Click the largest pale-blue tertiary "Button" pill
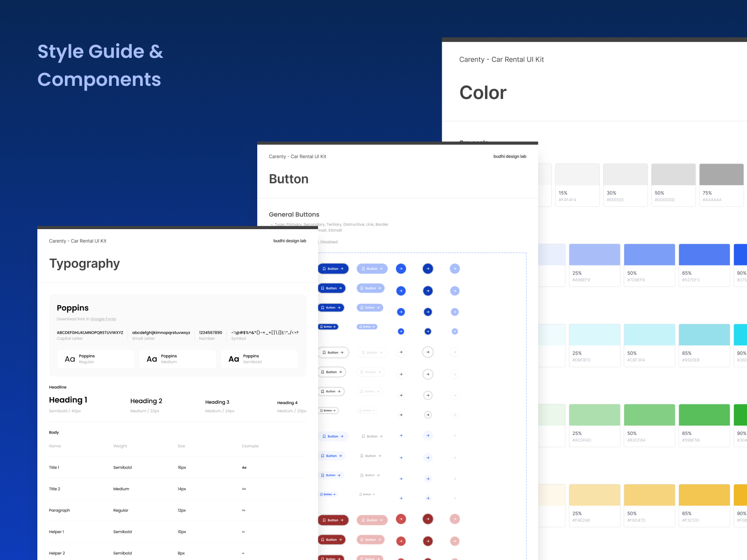This screenshot has width=747, height=560. tap(333, 436)
